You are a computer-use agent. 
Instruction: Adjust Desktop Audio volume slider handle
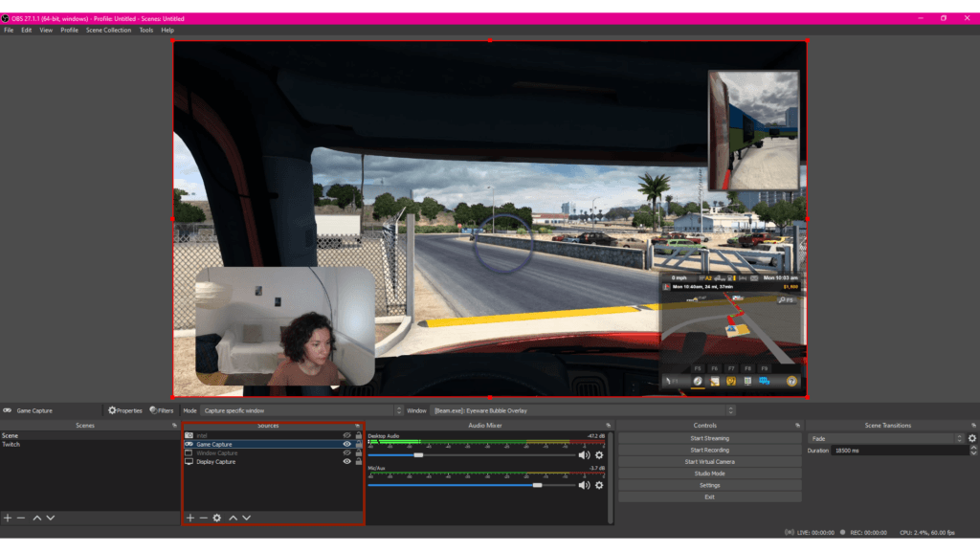point(418,455)
